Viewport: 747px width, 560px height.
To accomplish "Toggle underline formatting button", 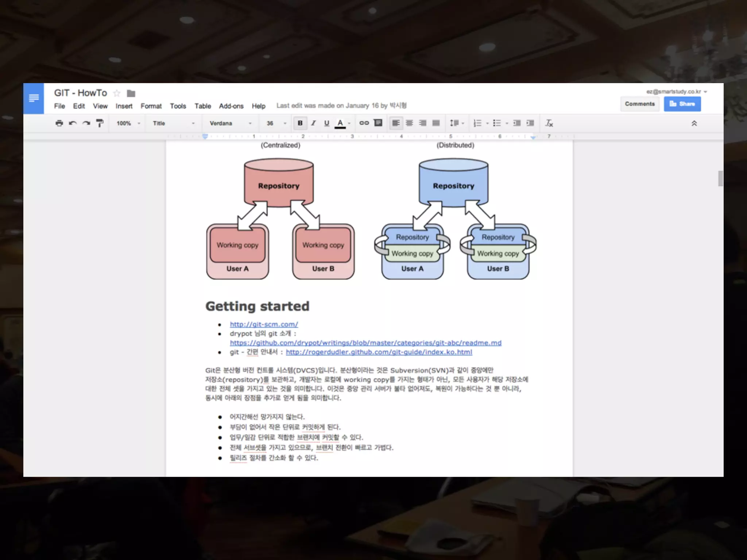I will coord(326,123).
